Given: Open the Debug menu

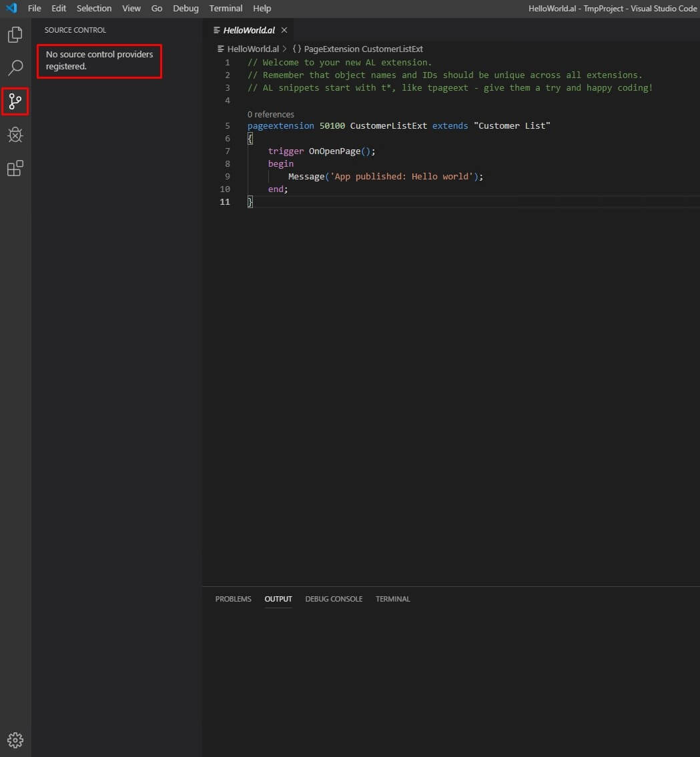Looking at the screenshot, I should 186,8.
